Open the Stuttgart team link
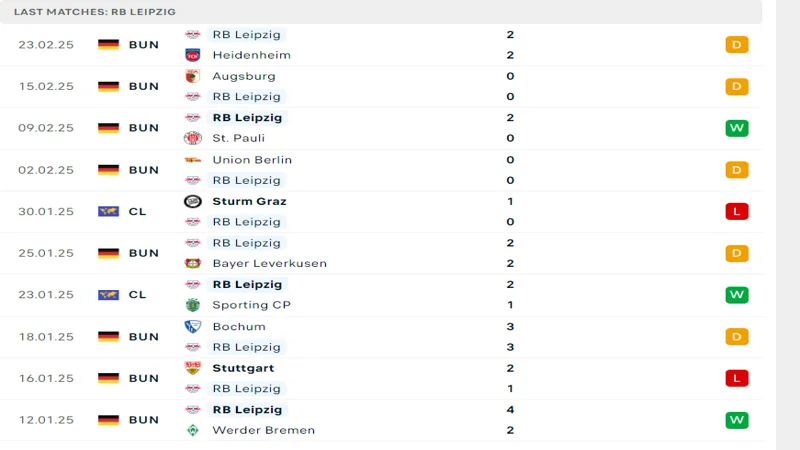This screenshot has height=450, width=800. point(243,368)
